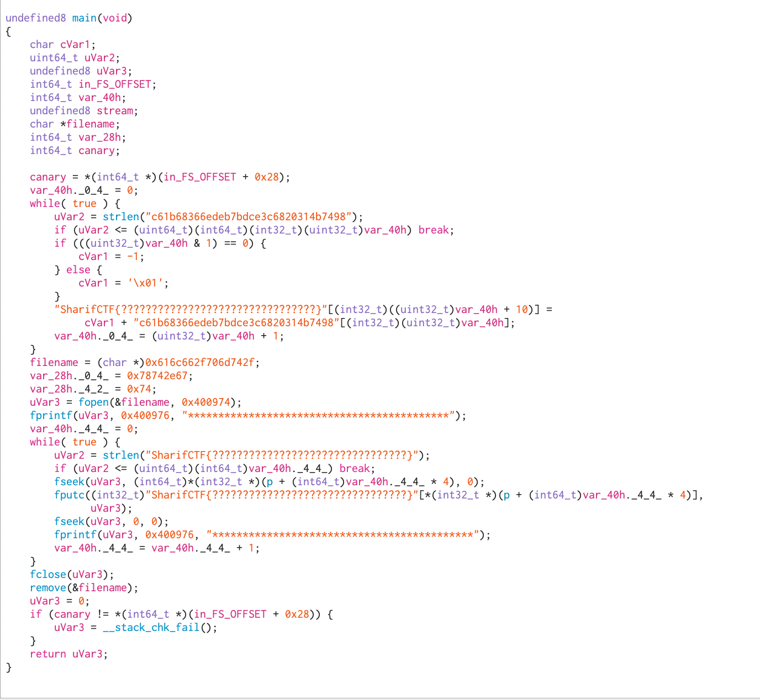Image resolution: width=760 pixels, height=700 pixels.
Task: Click the 'undefined8 stream' variable declaration
Action: point(83,111)
